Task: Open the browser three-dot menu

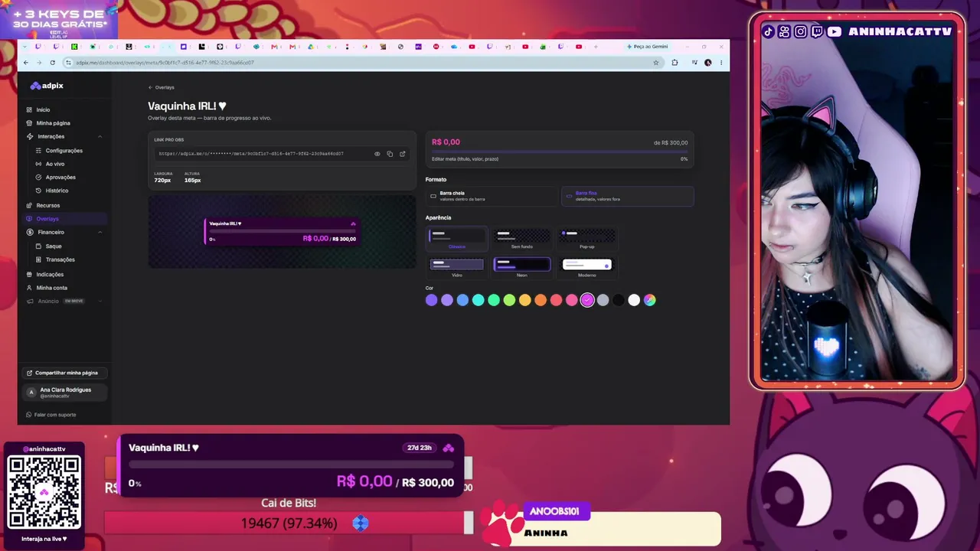Action: tap(720, 63)
